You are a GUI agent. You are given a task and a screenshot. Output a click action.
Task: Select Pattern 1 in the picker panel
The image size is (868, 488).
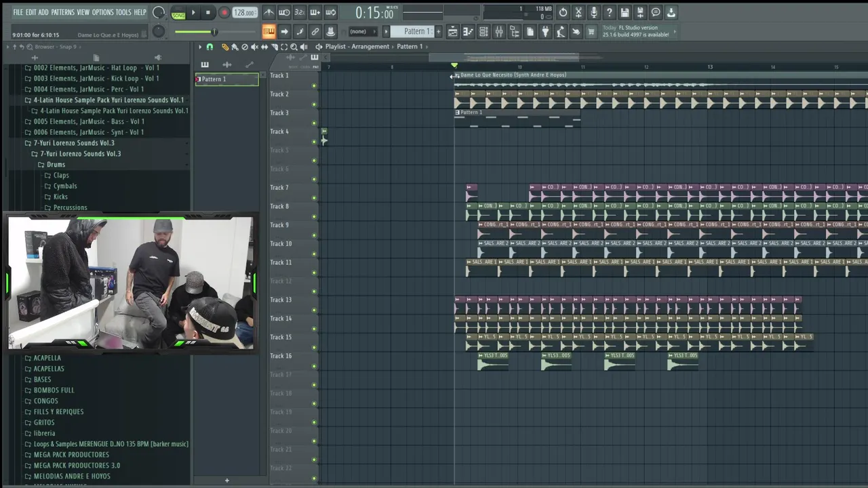tap(226, 79)
